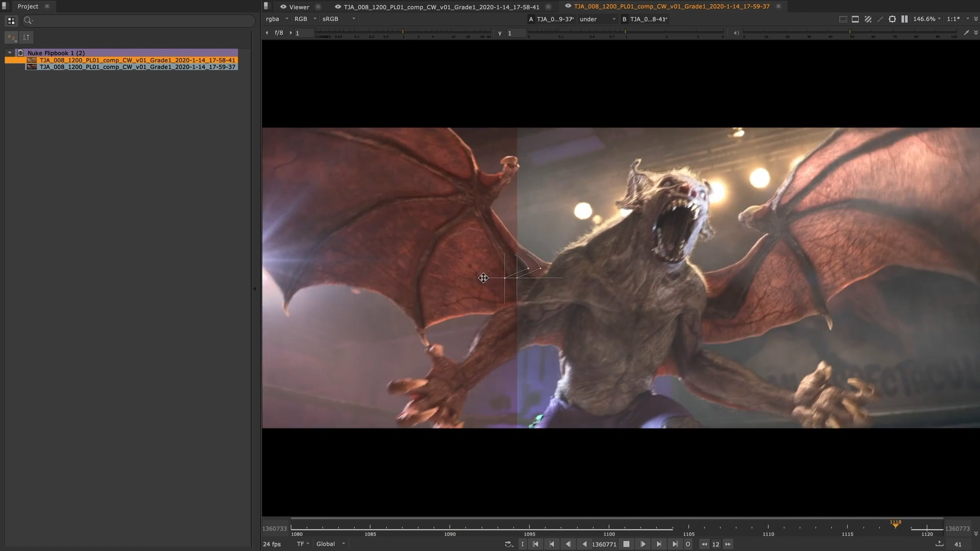Viewport: 980px width, 551px height.
Task: Adjust the gamma slider handle
Action: (x=625, y=31)
